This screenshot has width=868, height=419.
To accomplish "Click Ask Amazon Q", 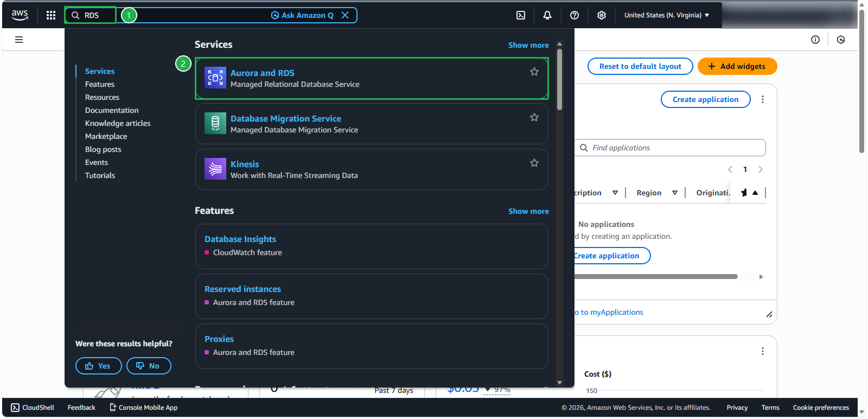I will 302,15.
